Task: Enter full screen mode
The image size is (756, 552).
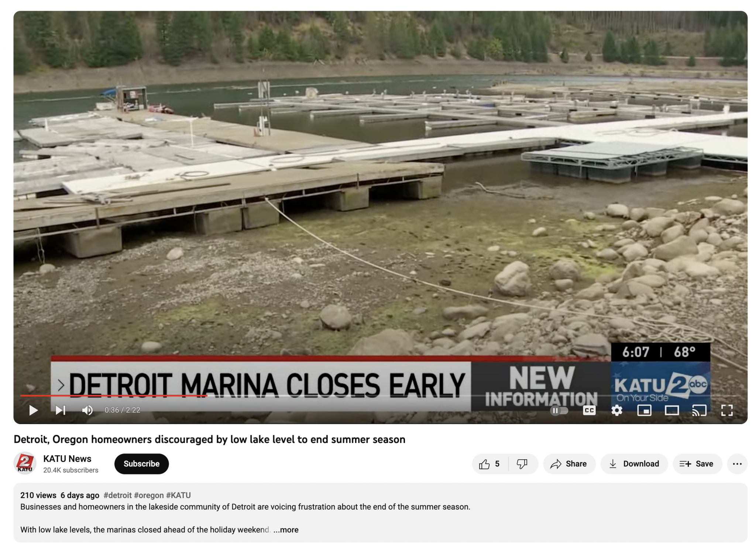Action: tap(727, 410)
